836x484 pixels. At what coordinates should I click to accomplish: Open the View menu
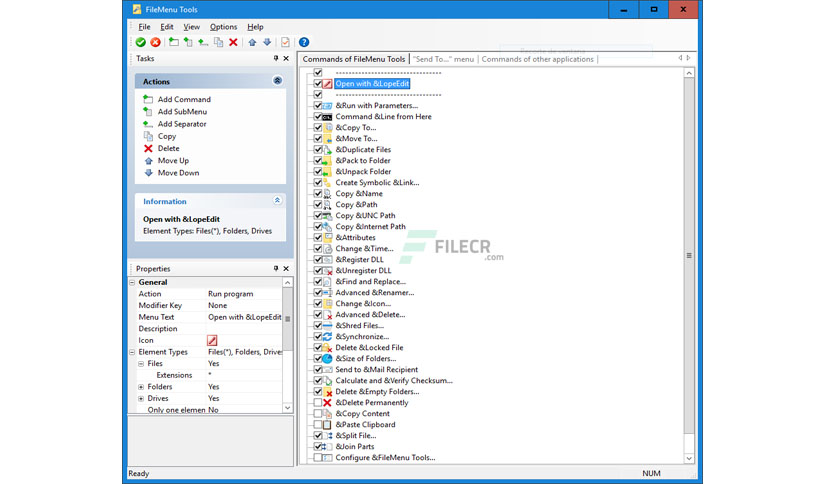tap(191, 27)
